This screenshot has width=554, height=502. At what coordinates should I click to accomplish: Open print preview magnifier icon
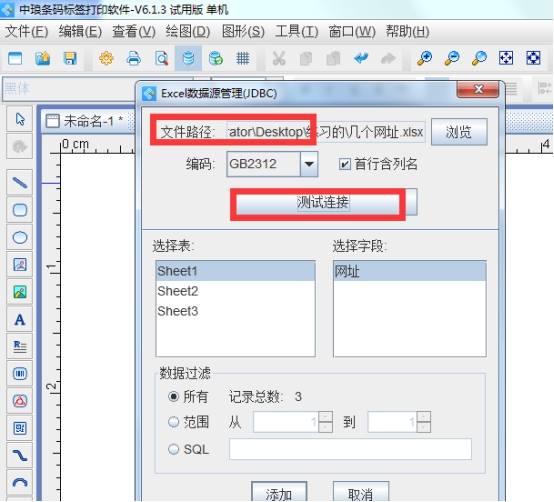point(161,58)
